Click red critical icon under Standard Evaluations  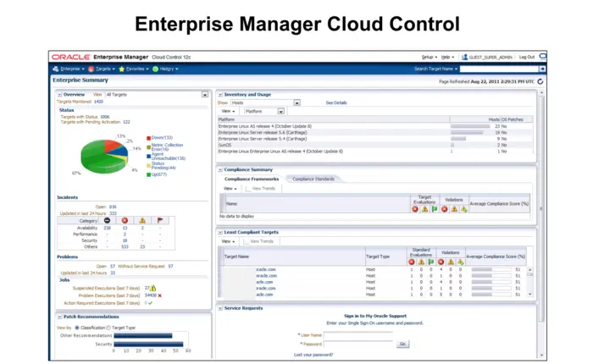tap(412, 262)
